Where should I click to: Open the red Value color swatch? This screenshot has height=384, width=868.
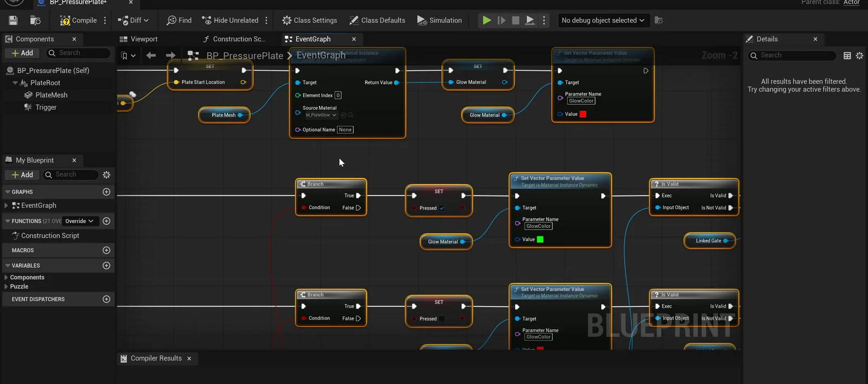583,114
